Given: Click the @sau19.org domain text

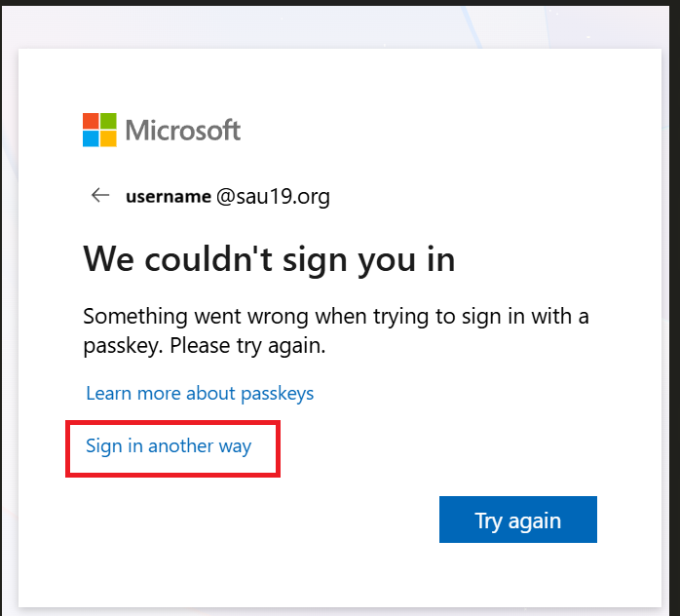Looking at the screenshot, I should coord(273,197).
